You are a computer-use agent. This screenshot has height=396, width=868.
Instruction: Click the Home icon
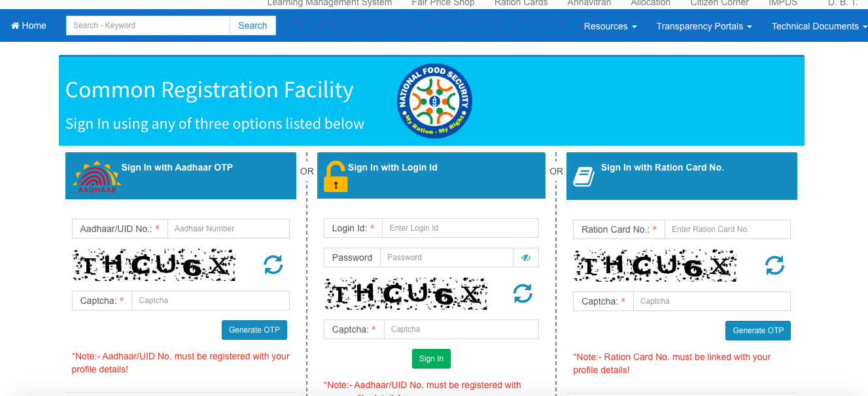click(x=14, y=25)
